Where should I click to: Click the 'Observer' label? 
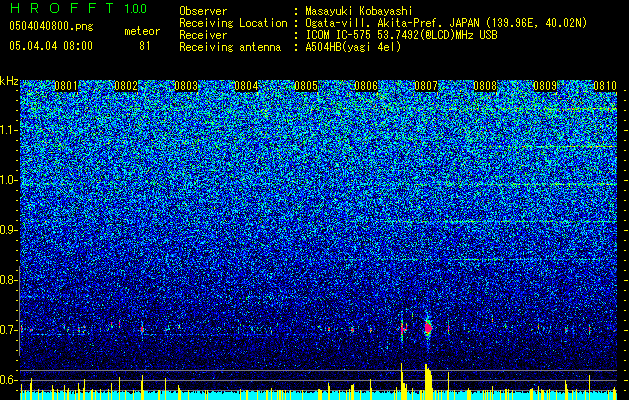tap(203, 11)
